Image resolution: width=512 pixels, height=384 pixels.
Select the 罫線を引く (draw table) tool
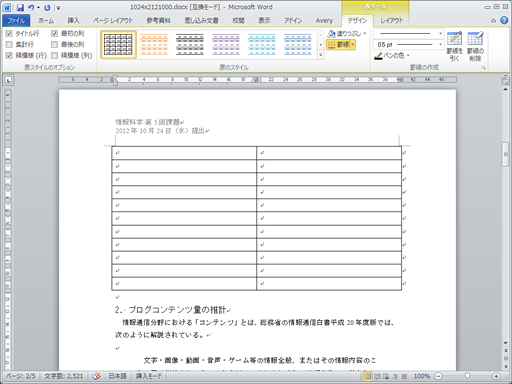click(x=455, y=46)
